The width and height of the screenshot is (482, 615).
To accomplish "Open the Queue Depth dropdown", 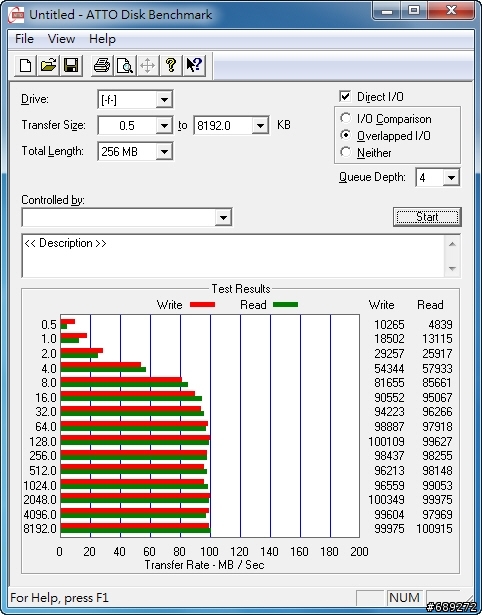I will 451,178.
